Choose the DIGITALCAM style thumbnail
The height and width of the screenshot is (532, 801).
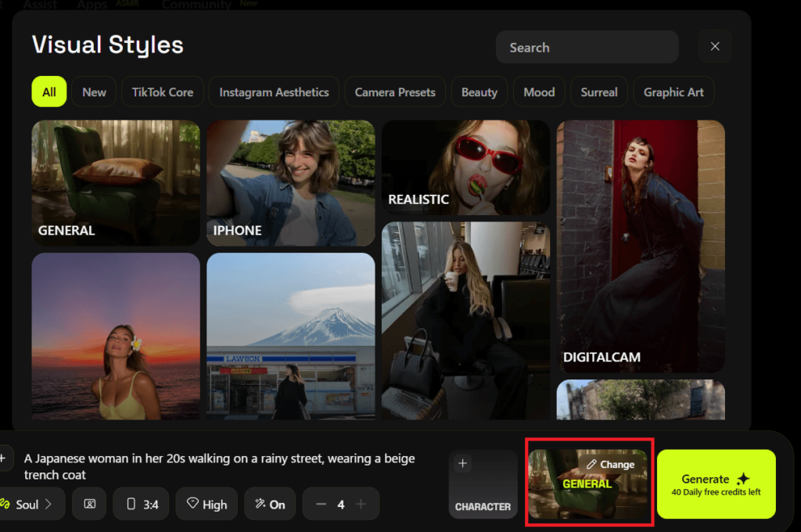(x=641, y=246)
